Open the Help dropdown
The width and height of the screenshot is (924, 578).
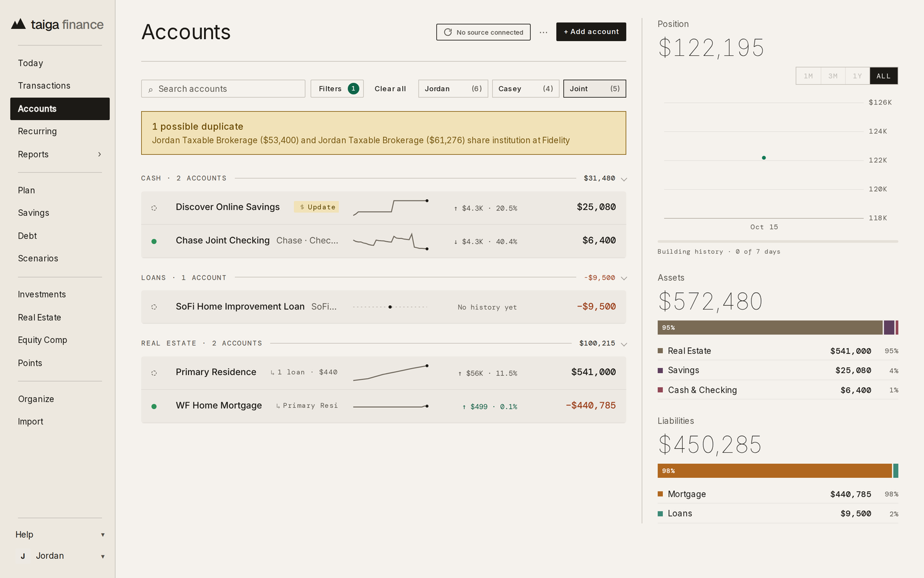point(60,534)
